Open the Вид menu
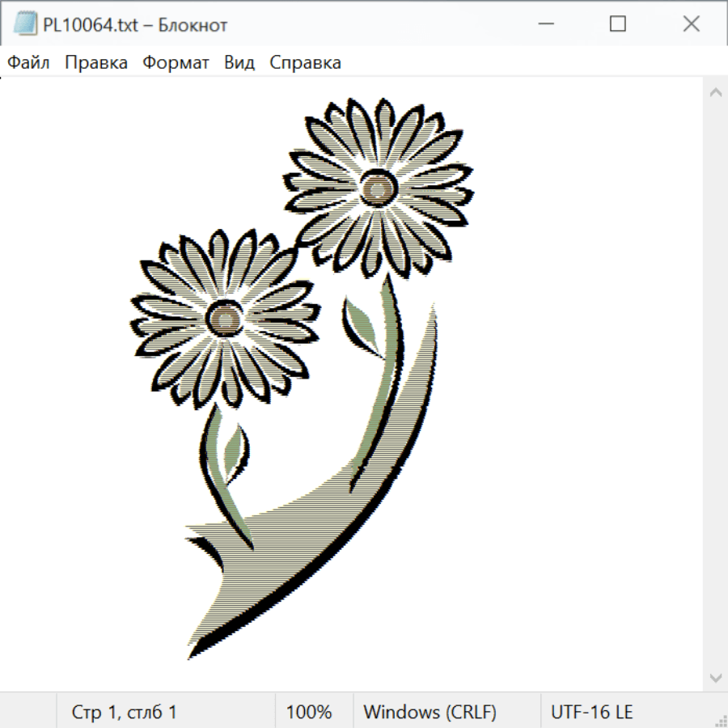728x728 pixels. tap(239, 63)
